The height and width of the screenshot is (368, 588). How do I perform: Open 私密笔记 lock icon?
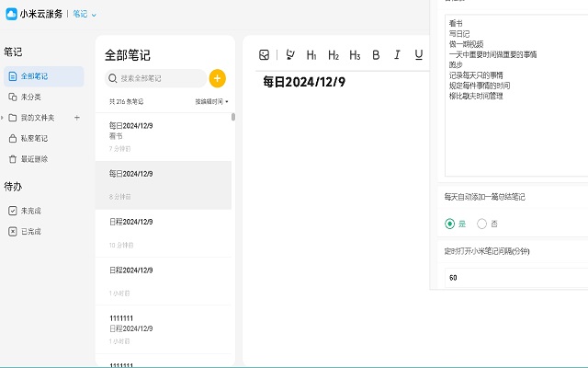pos(13,139)
